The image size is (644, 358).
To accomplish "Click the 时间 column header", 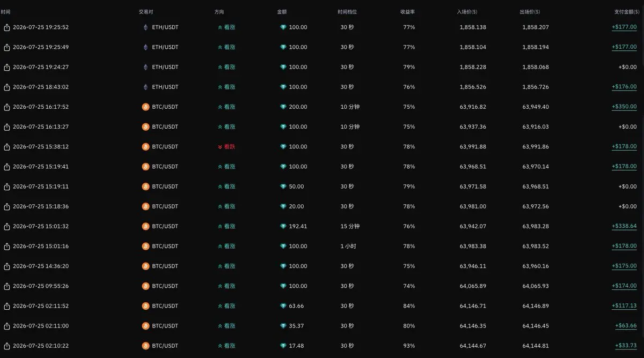I will [x=5, y=11].
